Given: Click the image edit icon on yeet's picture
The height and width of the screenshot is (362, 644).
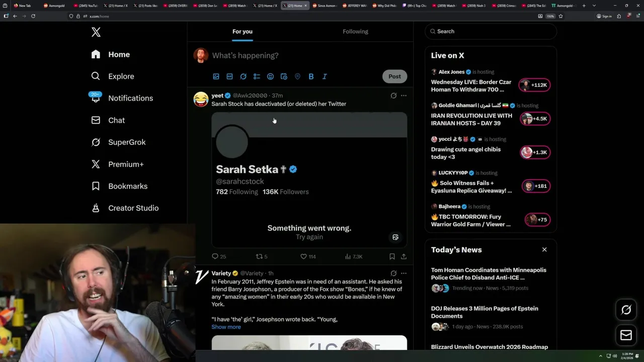Looking at the screenshot, I should point(395,237).
